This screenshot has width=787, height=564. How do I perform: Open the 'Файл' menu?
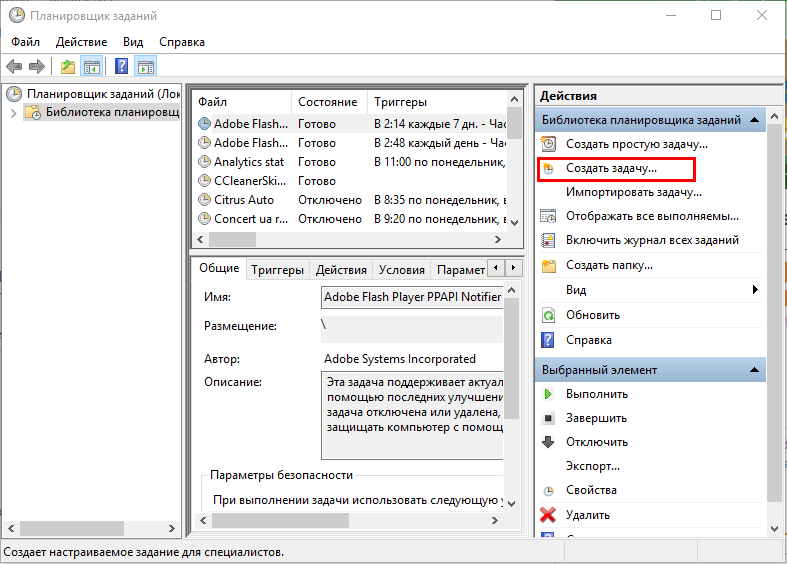[25, 42]
